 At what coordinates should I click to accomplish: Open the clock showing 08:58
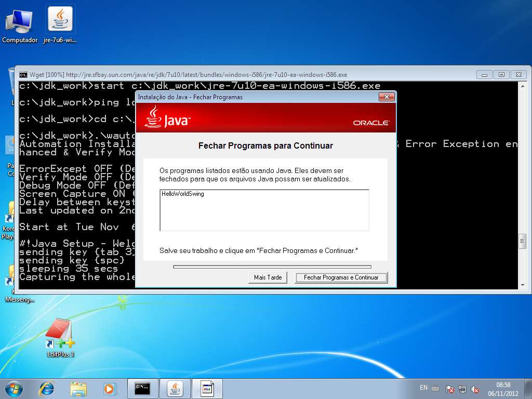point(503,389)
